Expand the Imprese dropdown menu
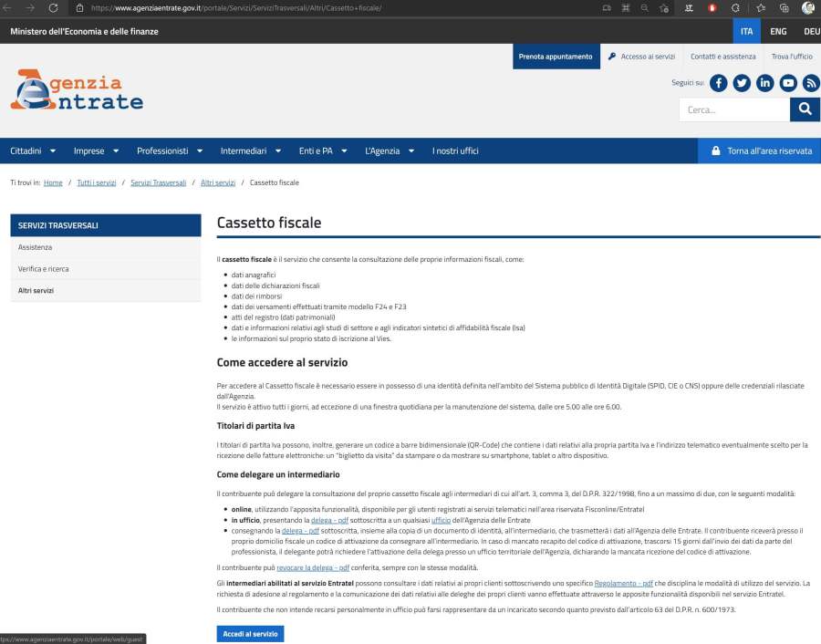The image size is (821, 644). [96, 151]
